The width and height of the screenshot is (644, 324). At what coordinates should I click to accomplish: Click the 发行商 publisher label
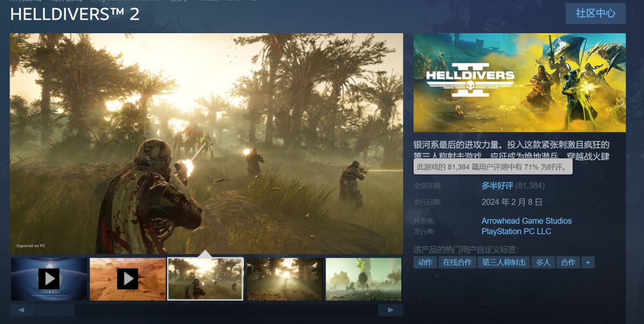tap(424, 231)
